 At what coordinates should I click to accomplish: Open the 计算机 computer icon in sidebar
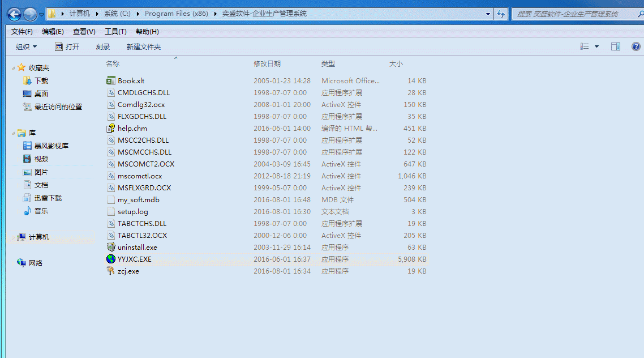tap(22, 237)
